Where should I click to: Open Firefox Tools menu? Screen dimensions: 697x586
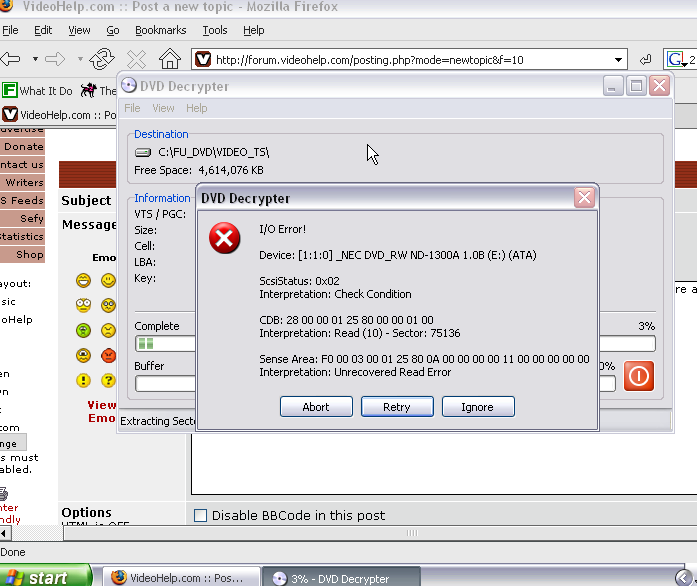pyautogui.click(x=215, y=30)
